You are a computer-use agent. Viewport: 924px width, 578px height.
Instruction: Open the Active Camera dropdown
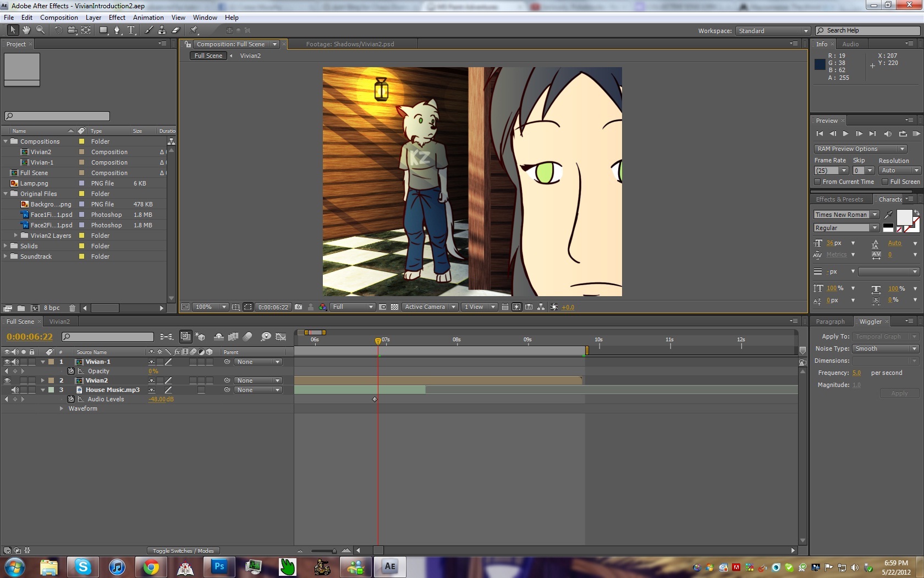(430, 307)
